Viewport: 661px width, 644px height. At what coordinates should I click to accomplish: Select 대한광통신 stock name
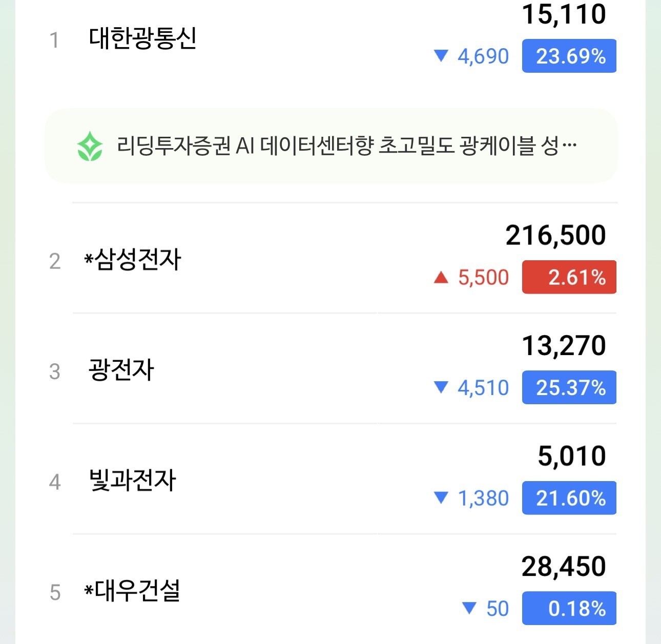coord(142,39)
